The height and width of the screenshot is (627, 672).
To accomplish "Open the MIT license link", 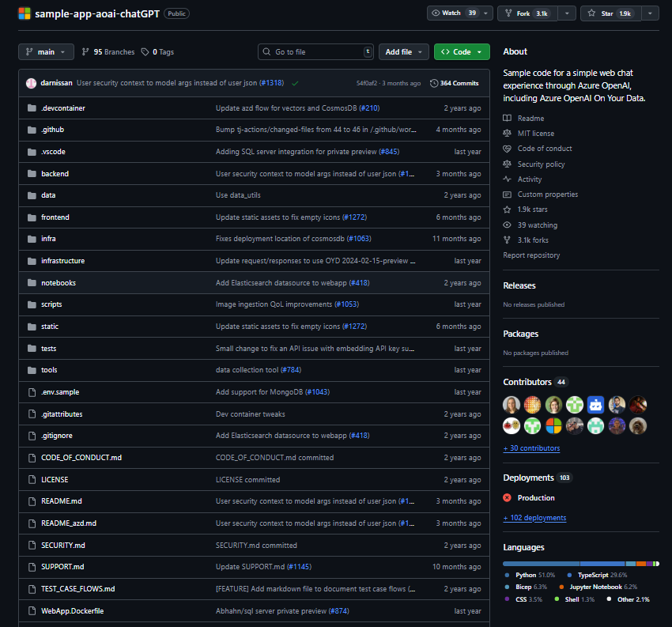I will pos(535,134).
